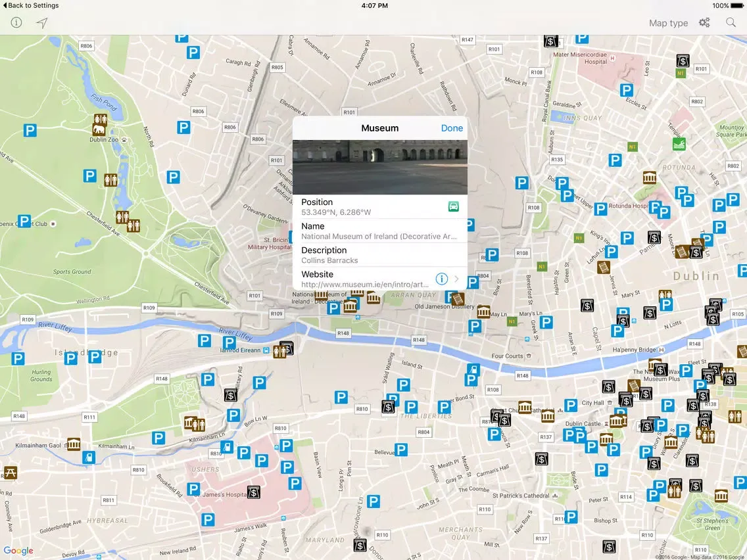The height and width of the screenshot is (560, 747).
Task: Tap the parking icon at Bellevue
Action: pos(401,450)
